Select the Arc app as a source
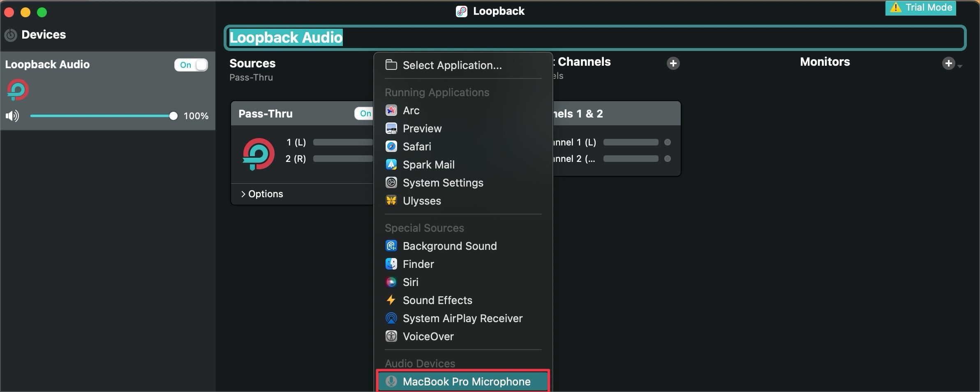This screenshot has width=980, height=392. (411, 110)
